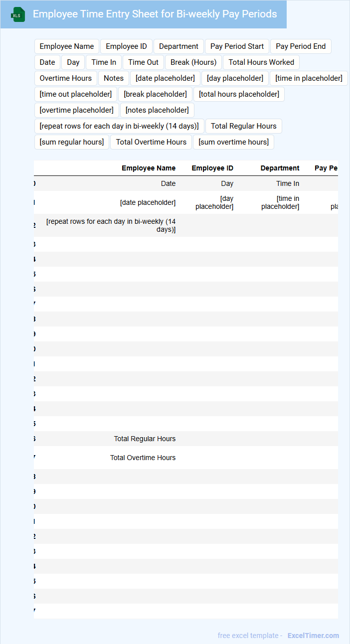The width and height of the screenshot is (350, 644).
Task: Click the Total Regular Hours table cell
Action: pyautogui.click(x=145, y=439)
